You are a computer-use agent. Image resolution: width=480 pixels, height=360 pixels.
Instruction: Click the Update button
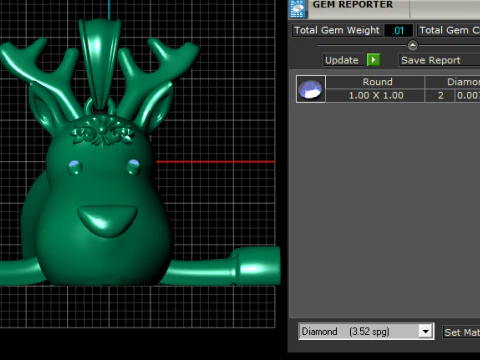pyautogui.click(x=343, y=60)
